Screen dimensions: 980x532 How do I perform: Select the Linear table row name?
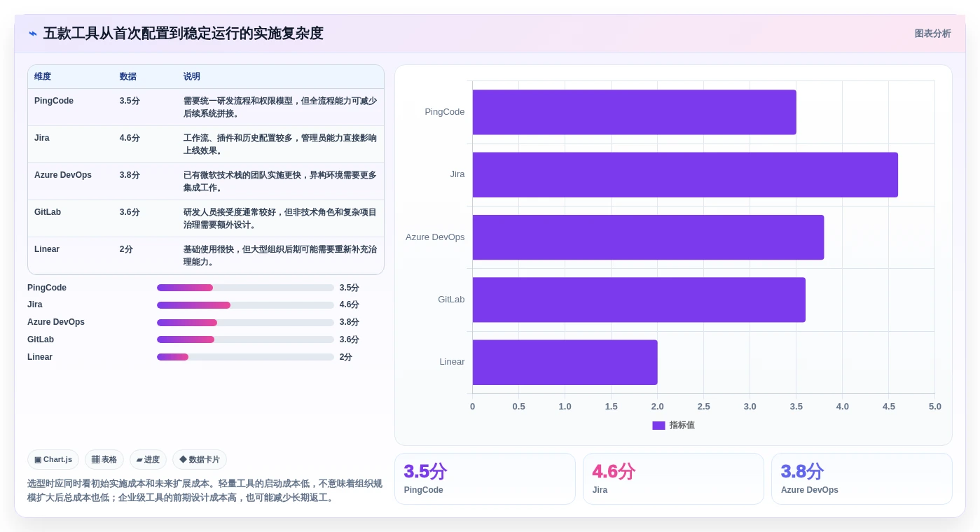(x=47, y=249)
